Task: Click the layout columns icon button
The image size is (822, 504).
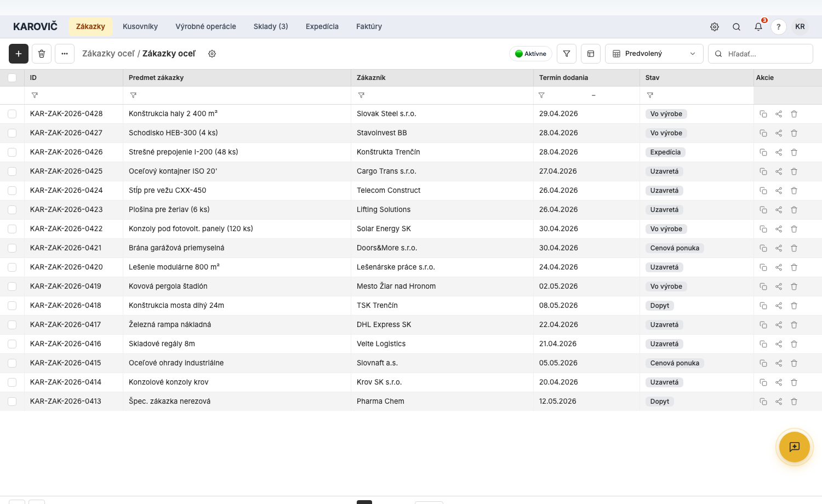Action: (591, 54)
